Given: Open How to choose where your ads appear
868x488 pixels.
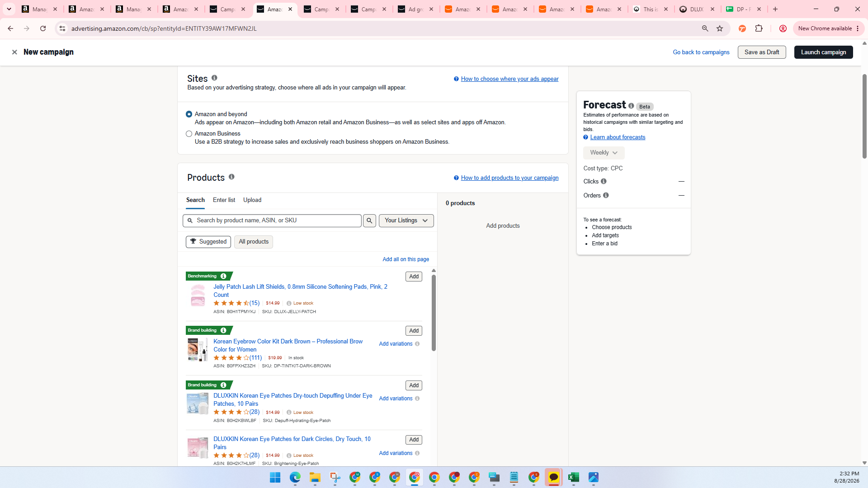Looking at the screenshot, I should click(x=509, y=79).
